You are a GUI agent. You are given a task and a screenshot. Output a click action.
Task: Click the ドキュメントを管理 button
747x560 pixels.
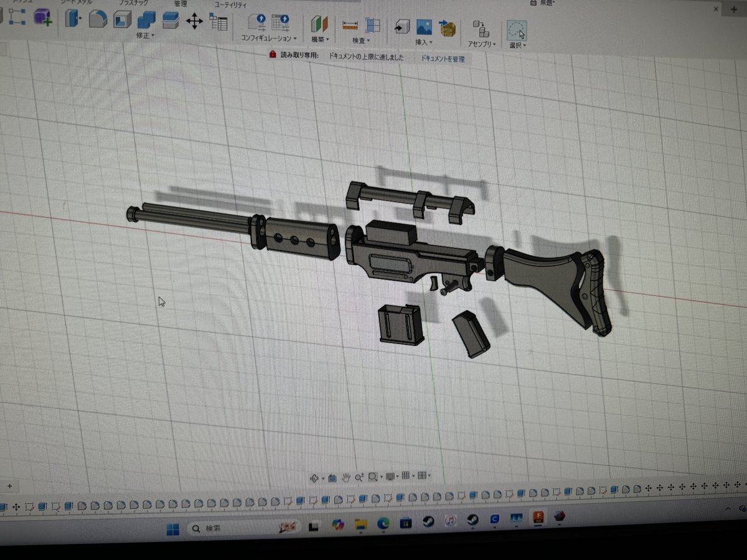tap(442, 58)
